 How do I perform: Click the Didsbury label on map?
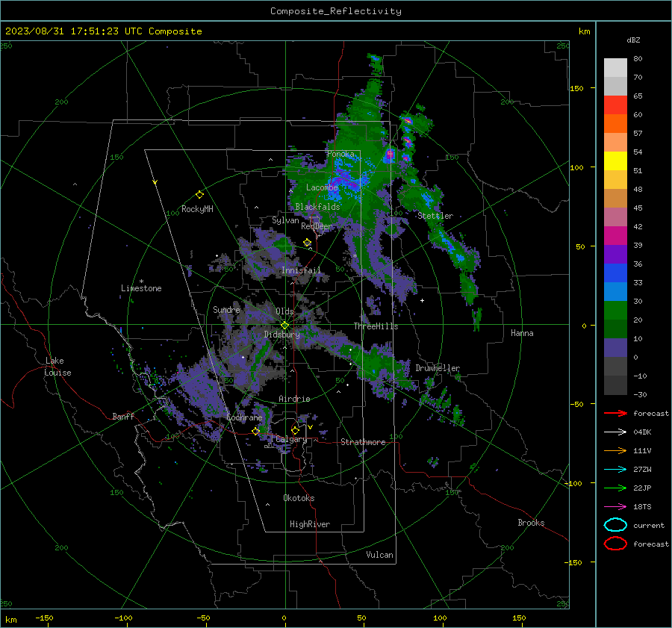click(281, 335)
